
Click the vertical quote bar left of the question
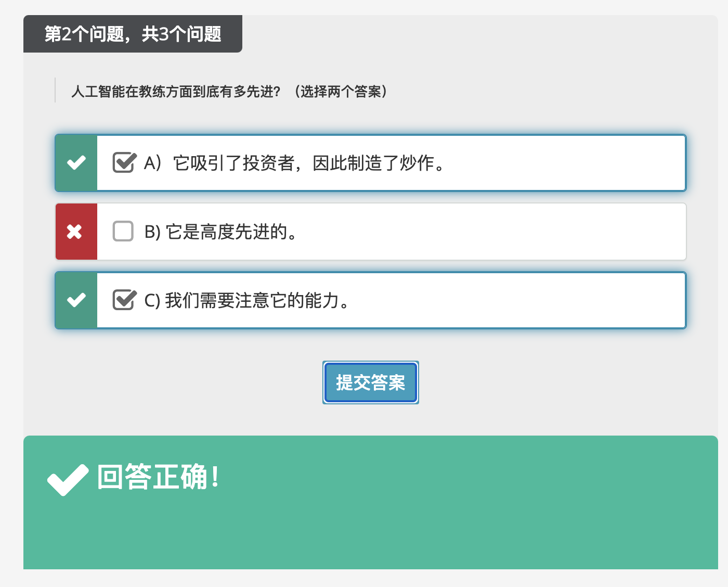coord(55,90)
